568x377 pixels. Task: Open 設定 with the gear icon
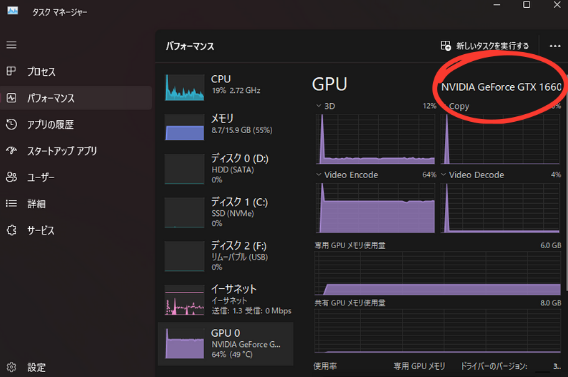point(11,367)
